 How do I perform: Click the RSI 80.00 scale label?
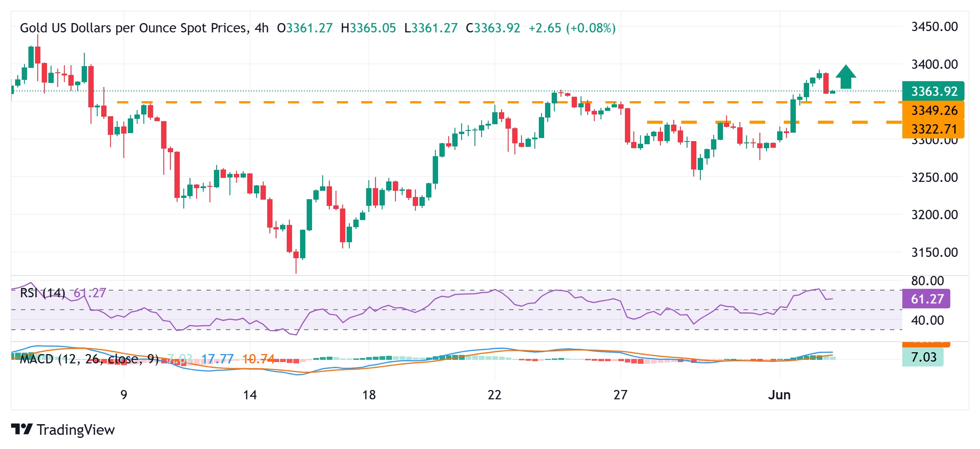927,281
